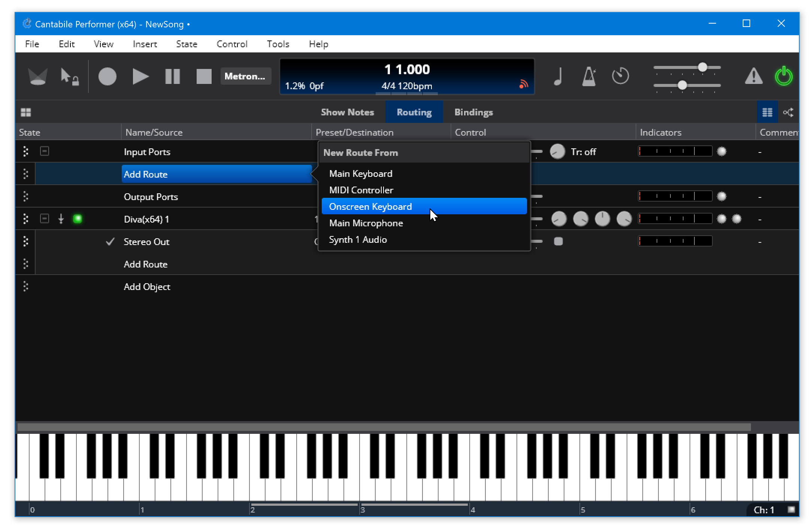This screenshot has height=532, width=812.
Task: Click the Stop transport button
Action: [x=204, y=76]
